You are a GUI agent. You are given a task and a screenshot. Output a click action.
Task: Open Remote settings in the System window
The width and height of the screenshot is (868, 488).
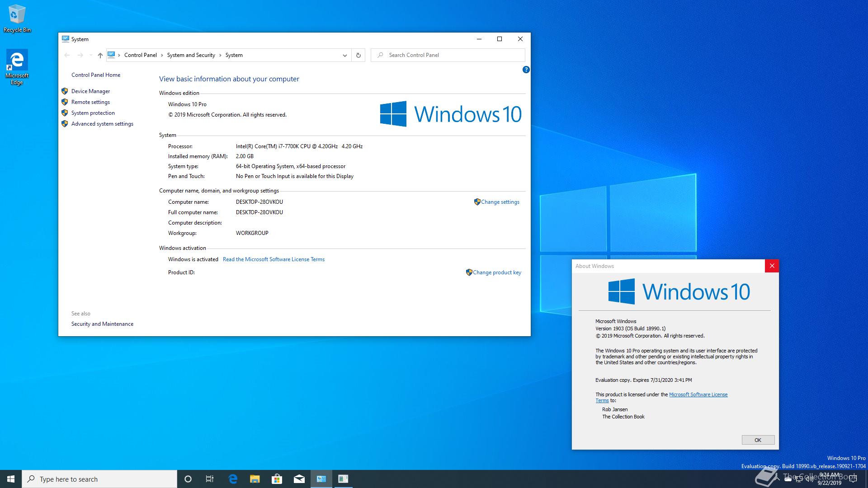pos(90,102)
